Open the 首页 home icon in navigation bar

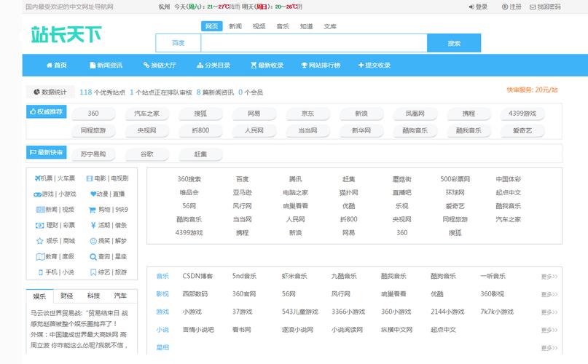[x=49, y=66]
